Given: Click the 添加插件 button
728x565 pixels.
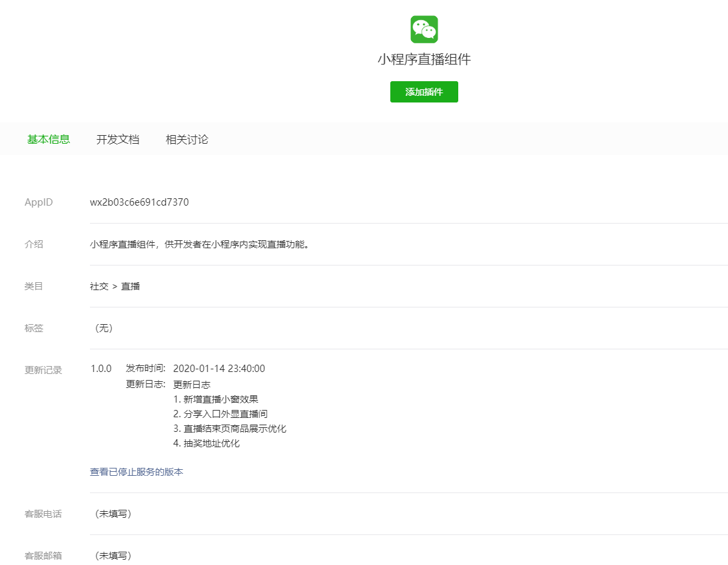Looking at the screenshot, I should point(424,92).
